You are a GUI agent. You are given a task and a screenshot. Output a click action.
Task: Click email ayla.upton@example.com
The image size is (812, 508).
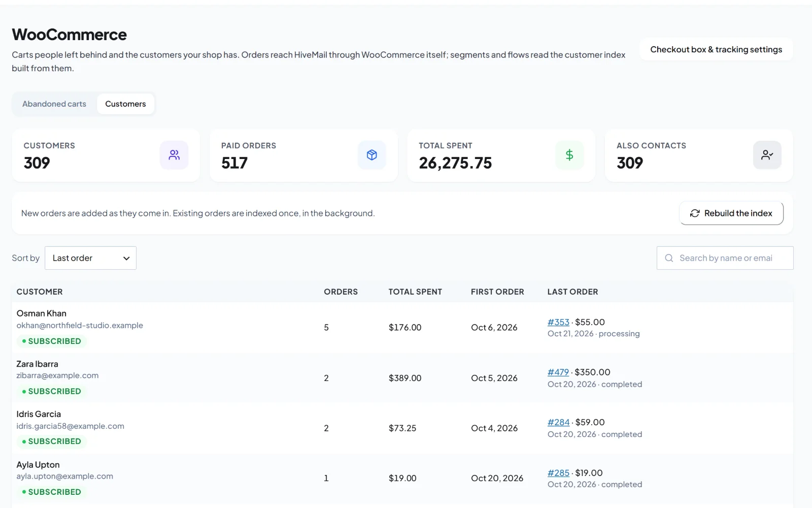64,477
